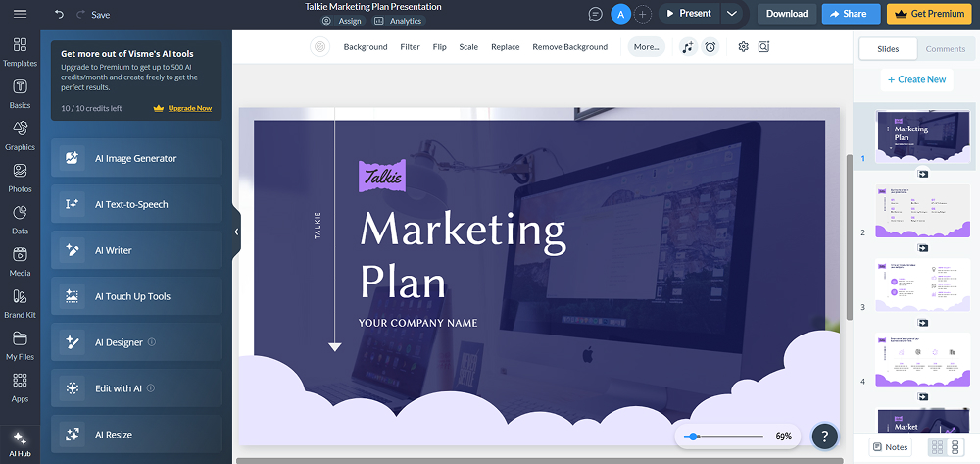Select Remove Background in the toolbar
The image size is (980, 464).
point(569,47)
